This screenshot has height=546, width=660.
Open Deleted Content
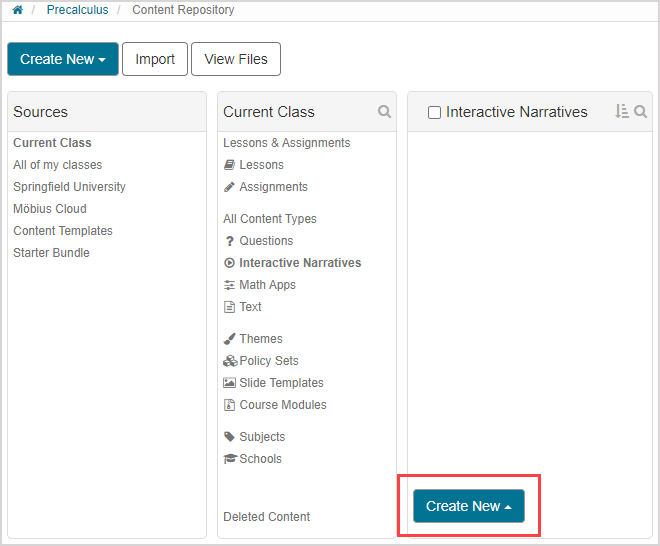[x=266, y=517]
